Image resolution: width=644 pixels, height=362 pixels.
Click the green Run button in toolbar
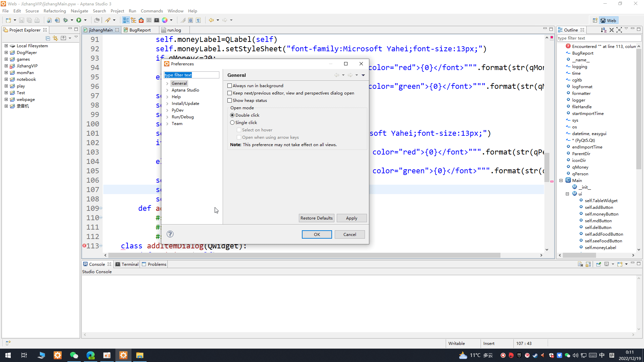(78, 20)
